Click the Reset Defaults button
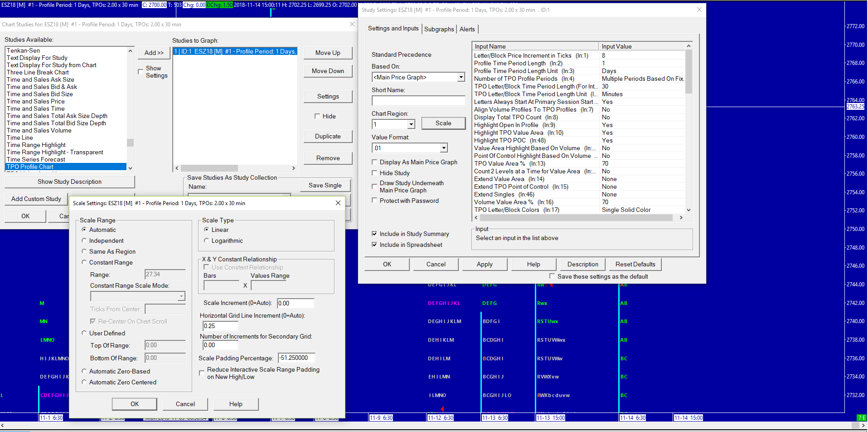Viewport: 868px width, 432px height. pyautogui.click(x=635, y=264)
